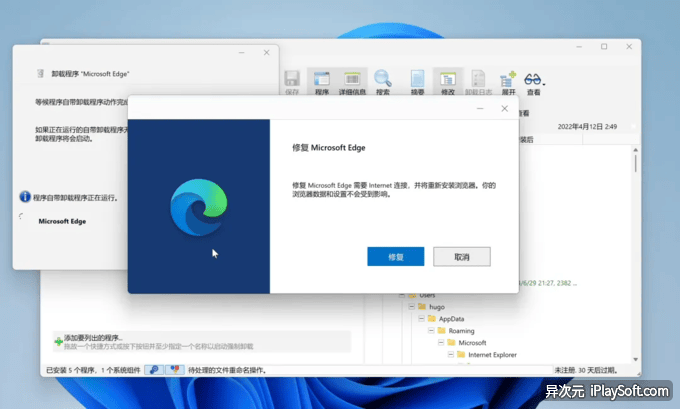Viewport: 680px width, 409px height.
Task: Click the blue info icon beside 程序自带卸载程序正在运行
Action: click(25, 197)
